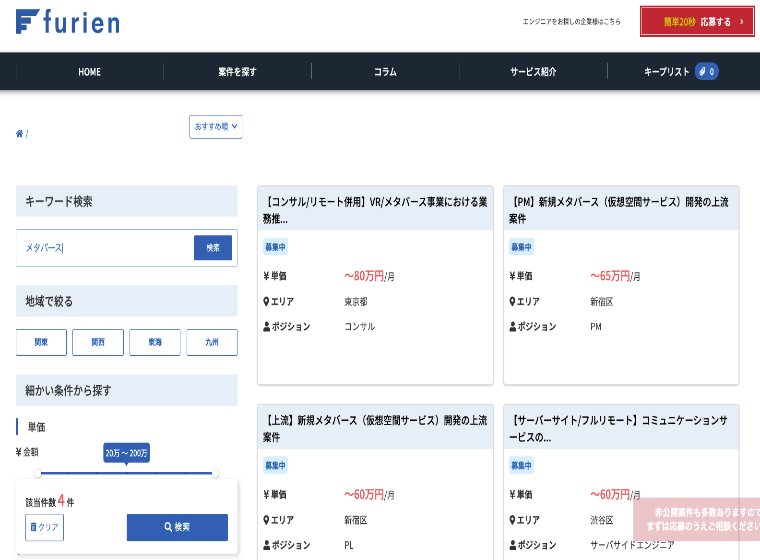
Task: Filter by 九州 region
Action: click(212, 342)
